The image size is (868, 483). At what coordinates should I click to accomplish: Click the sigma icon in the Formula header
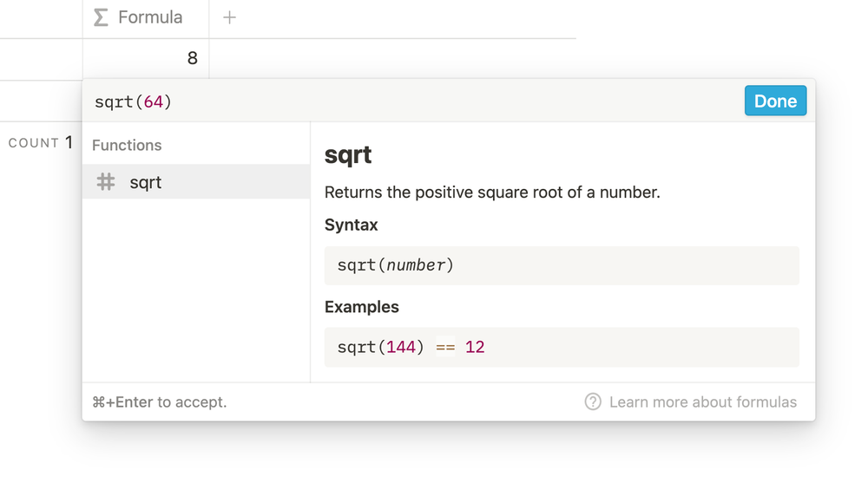tap(102, 17)
